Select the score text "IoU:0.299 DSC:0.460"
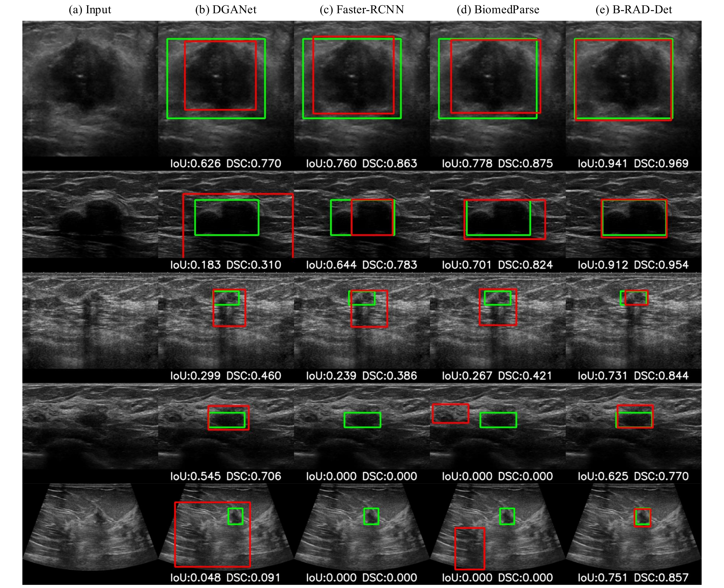Image resolution: width=724 pixels, height=588 pixels. 226,376
